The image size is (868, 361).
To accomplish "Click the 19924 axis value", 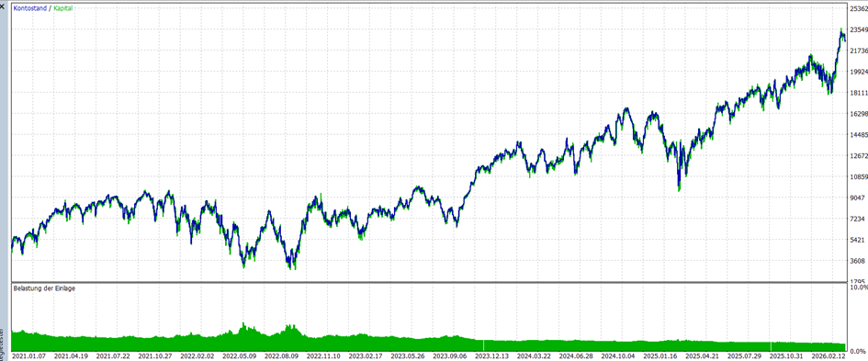I will coord(858,72).
